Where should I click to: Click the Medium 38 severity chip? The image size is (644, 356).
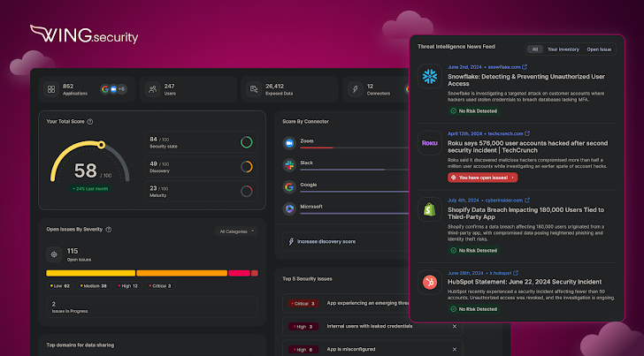click(94, 286)
